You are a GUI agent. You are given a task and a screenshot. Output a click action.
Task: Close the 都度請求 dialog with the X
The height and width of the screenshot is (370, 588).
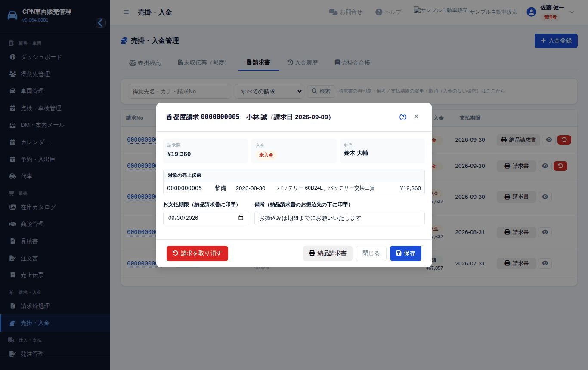[416, 117]
